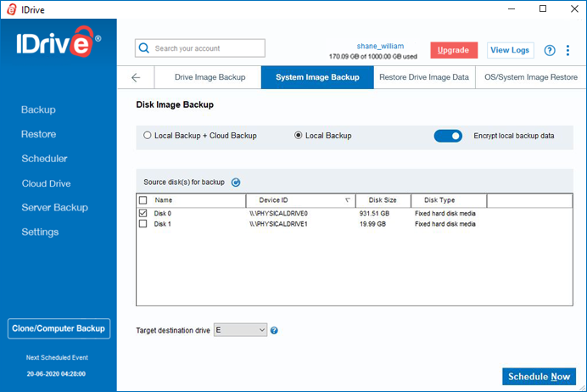This screenshot has width=587, height=392.
Task: Switch to System Image Backup tab
Action: click(x=317, y=77)
